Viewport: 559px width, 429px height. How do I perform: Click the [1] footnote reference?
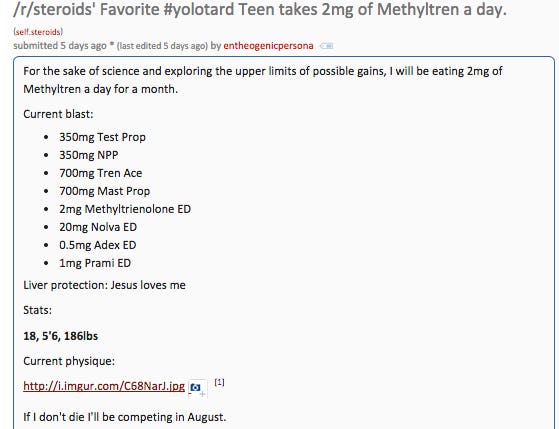[x=219, y=382]
